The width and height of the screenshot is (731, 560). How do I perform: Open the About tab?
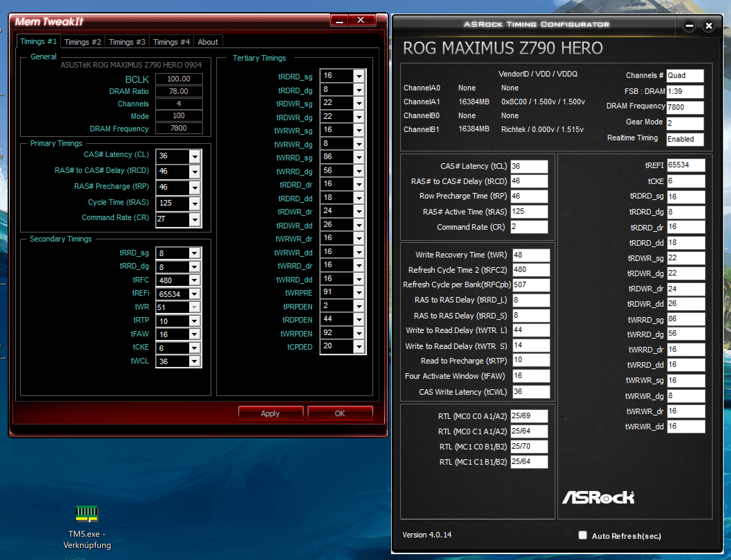pos(208,42)
